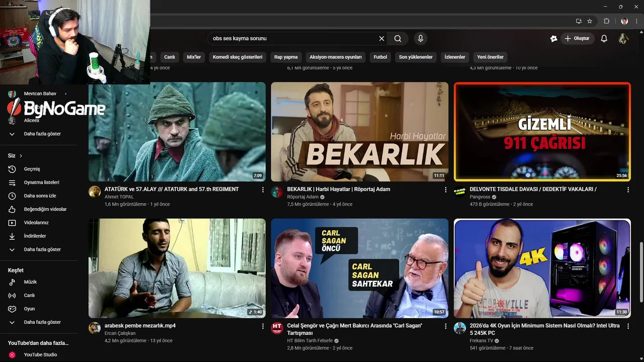Open more options for ATATÜRK ve 57.ALAY
Screen dimensions: 644x362
tap(263, 190)
